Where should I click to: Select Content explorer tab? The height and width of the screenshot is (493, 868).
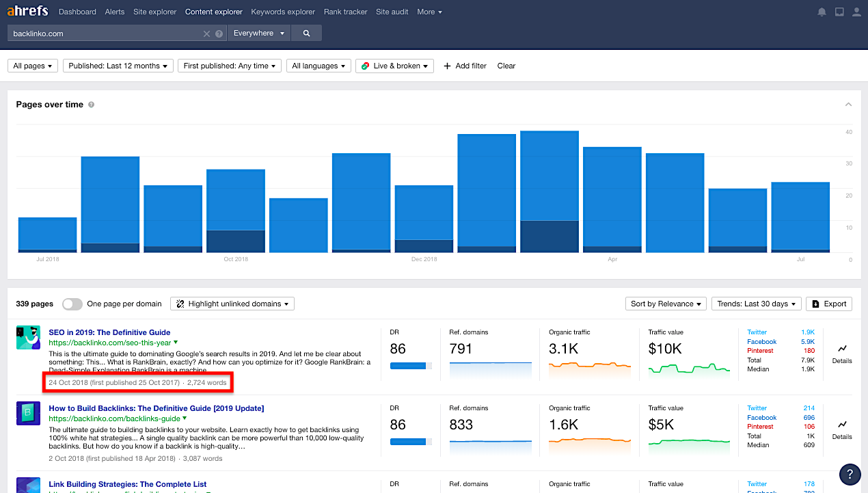coord(214,12)
